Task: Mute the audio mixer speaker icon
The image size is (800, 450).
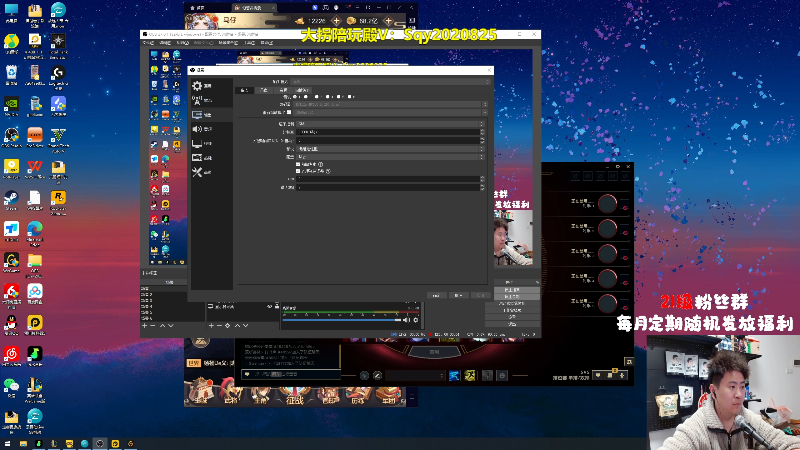Action: point(406,320)
